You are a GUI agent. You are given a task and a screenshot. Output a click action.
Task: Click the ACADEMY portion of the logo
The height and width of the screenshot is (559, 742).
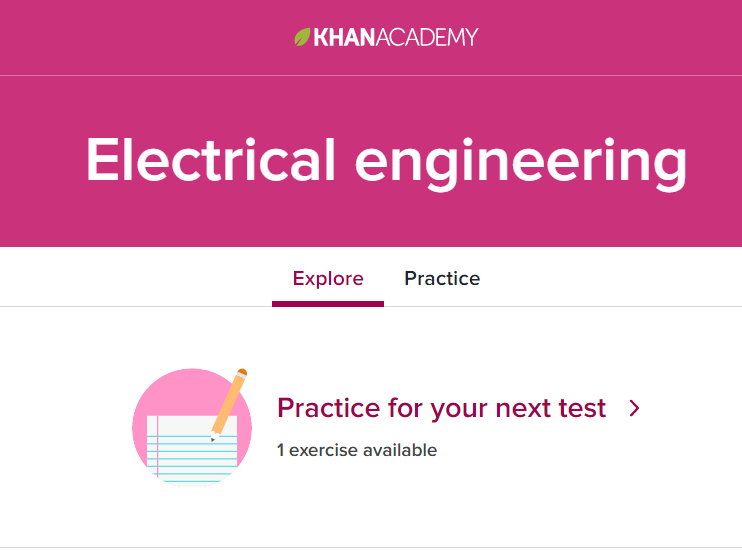point(427,37)
